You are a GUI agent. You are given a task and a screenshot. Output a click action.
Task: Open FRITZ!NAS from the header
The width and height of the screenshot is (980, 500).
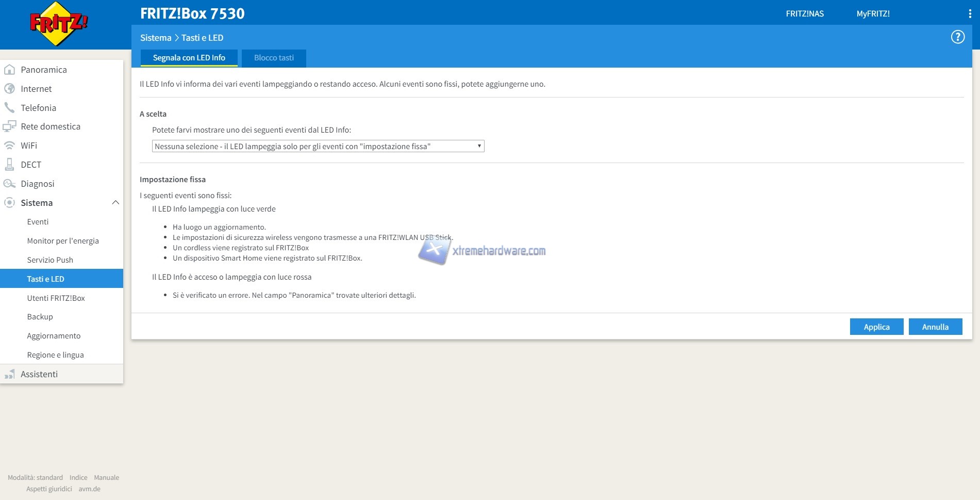(804, 14)
